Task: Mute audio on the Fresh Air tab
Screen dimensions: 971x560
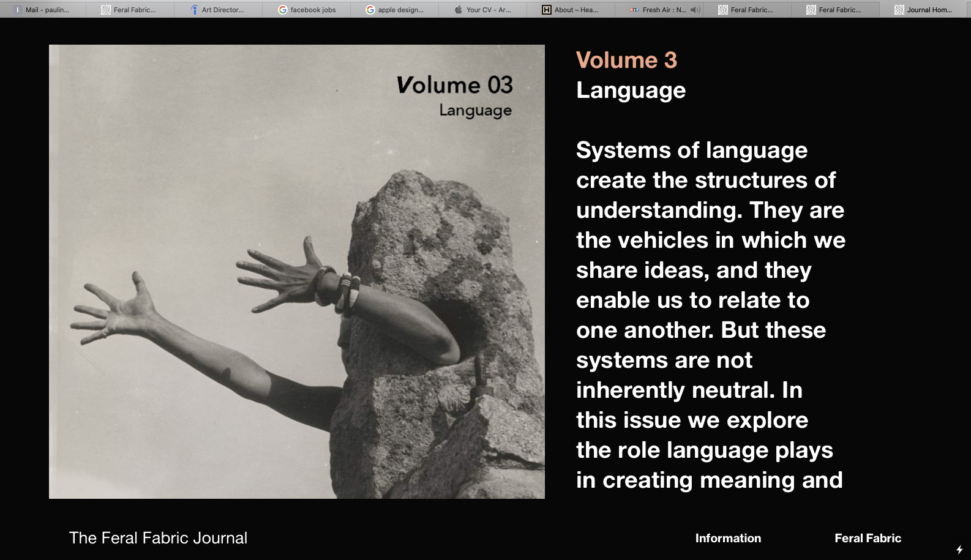Action: pyautogui.click(x=695, y=10)
